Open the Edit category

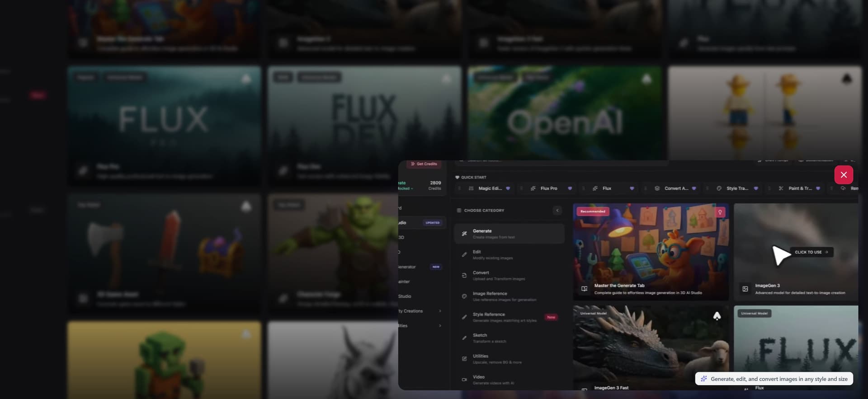509,255
